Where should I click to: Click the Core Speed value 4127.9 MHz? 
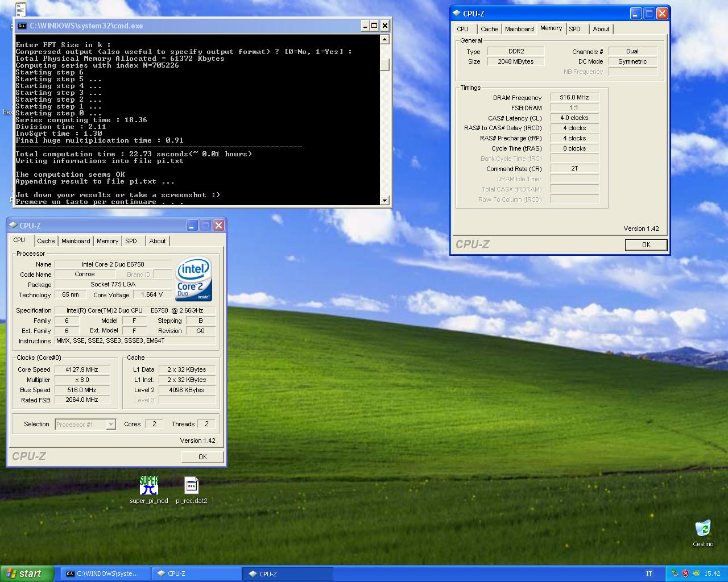82,369
